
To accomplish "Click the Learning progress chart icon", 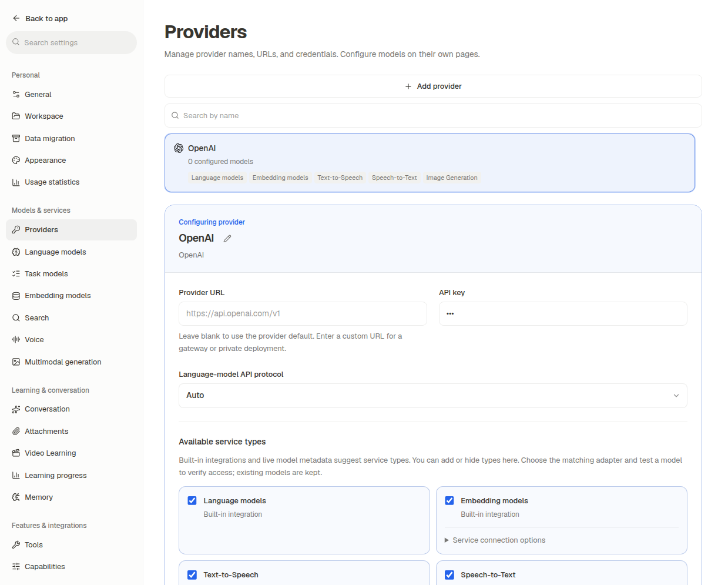I will point(16,475).
